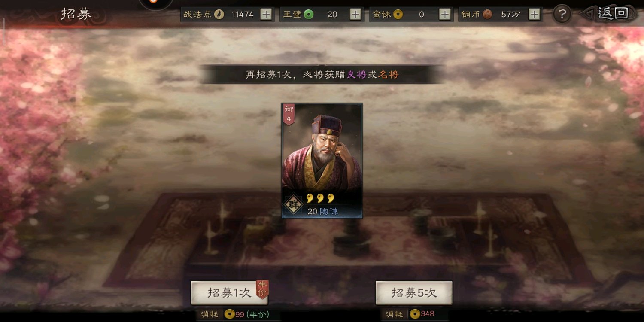Viewport: 644px width, 322px height.
Task: Tap the 招募 title label
Action: click(x=76, y=14)
